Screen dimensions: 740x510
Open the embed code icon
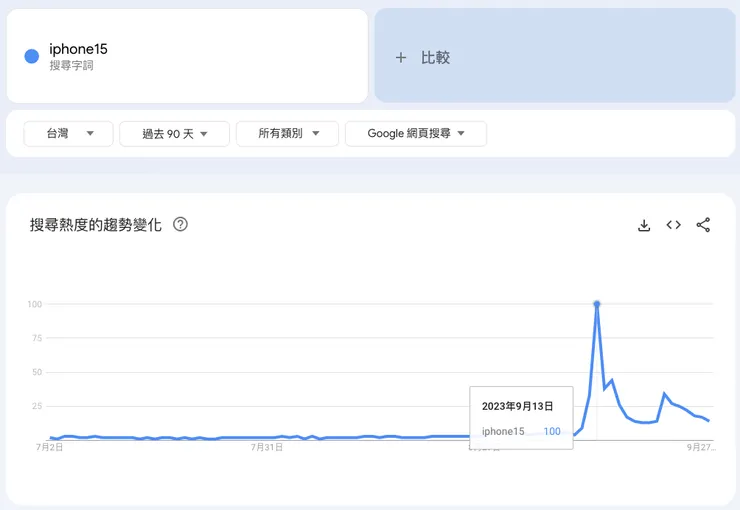(673, 225)
